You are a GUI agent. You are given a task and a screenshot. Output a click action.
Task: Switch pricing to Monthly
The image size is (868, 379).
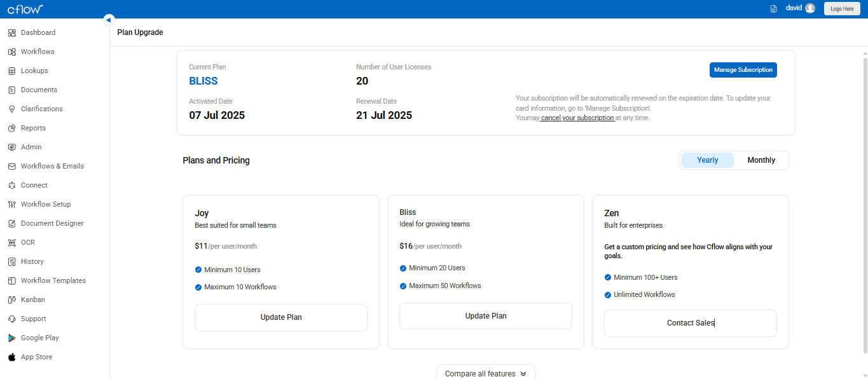click(761, 160)
